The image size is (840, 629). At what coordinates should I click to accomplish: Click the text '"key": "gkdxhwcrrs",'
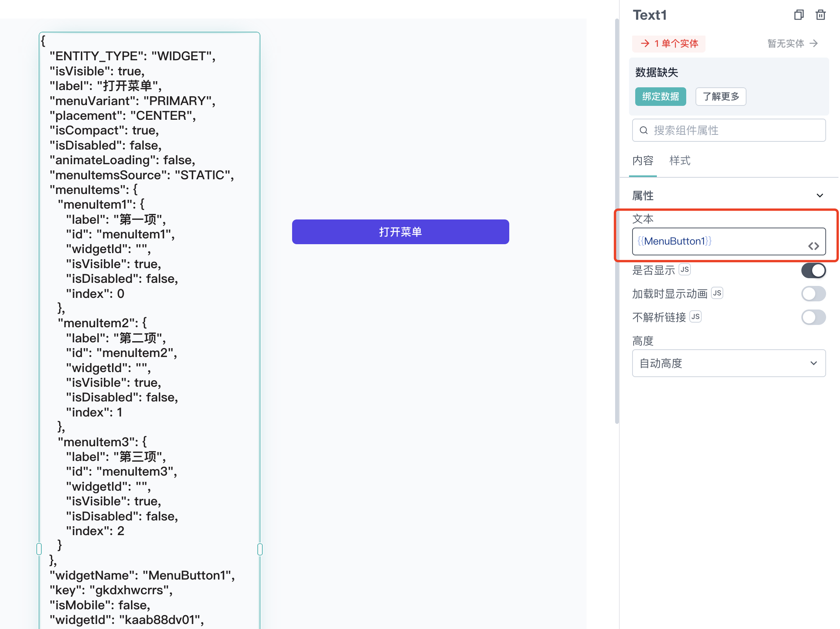point(111,590)
